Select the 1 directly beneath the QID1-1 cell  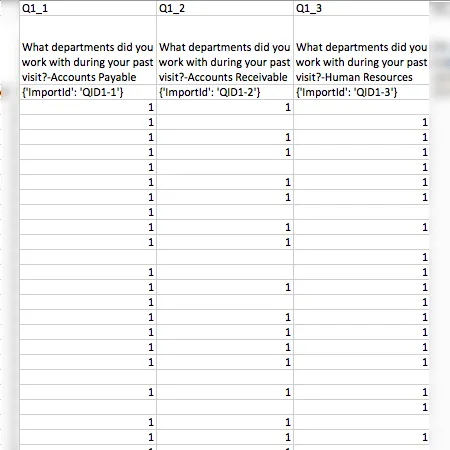[88, 107]
